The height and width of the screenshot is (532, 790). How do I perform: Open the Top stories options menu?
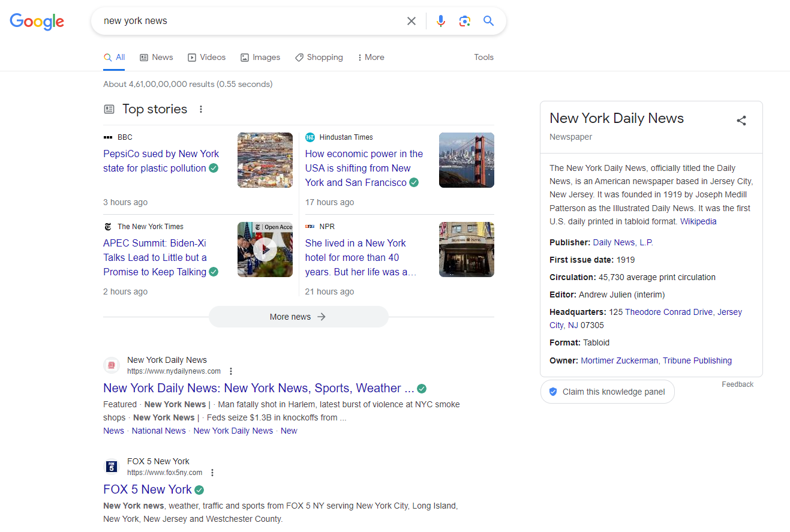[201, 109]
